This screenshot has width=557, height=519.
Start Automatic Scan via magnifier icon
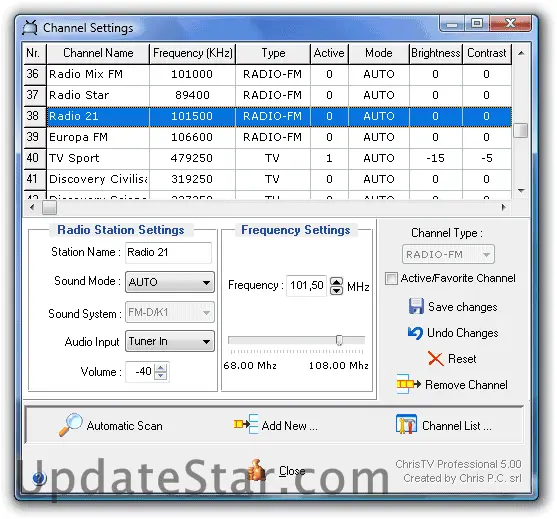(x=71, y=425)
